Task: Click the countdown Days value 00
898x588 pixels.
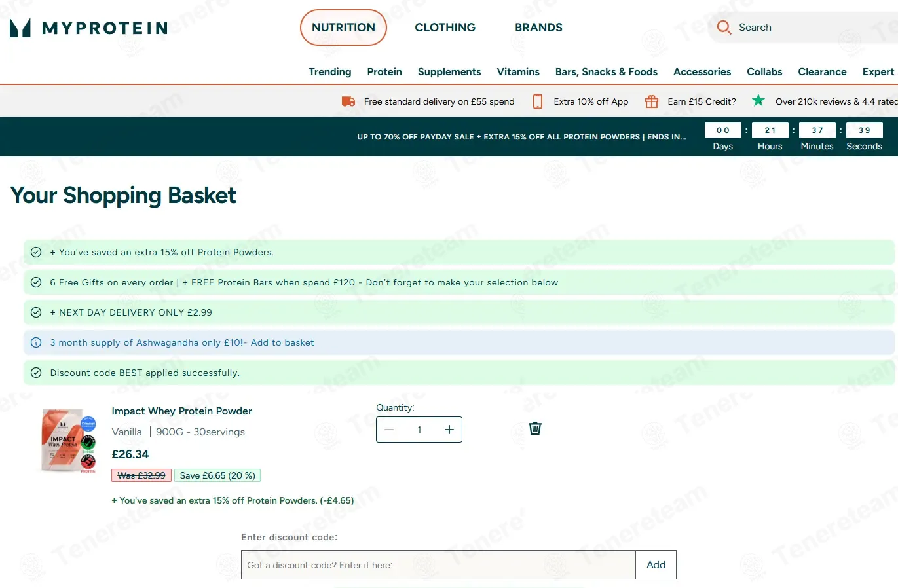Action: pyautogui.click(x=723, y=130)
